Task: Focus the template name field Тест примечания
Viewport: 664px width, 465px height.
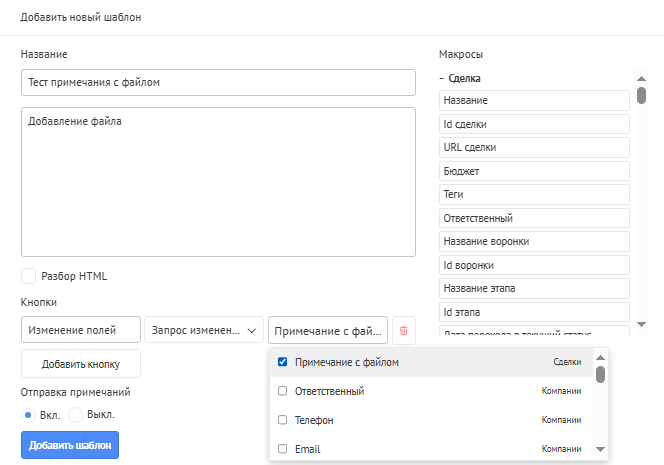Action: [x=218, y=83]
